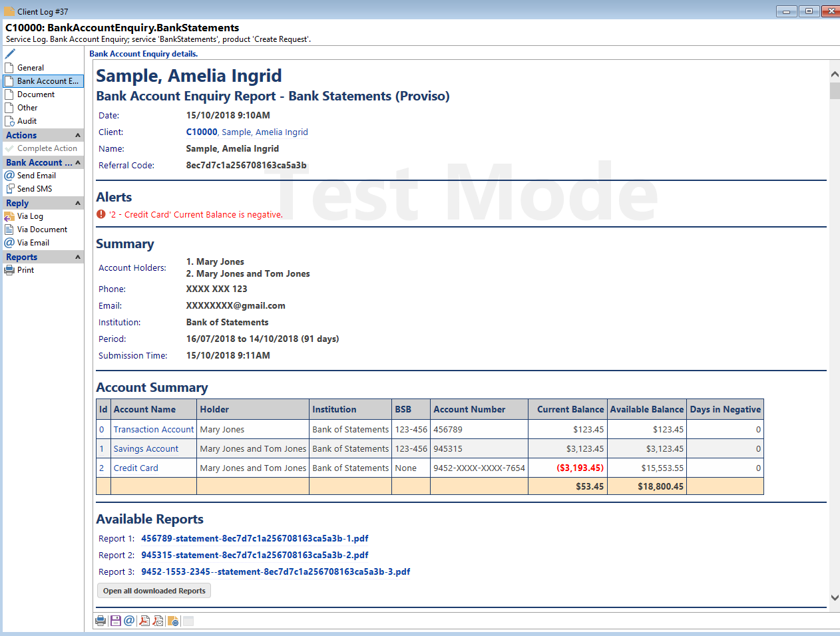
Task: Click the BSB column header
Action: pyautogui.click(x=411, y=409)
